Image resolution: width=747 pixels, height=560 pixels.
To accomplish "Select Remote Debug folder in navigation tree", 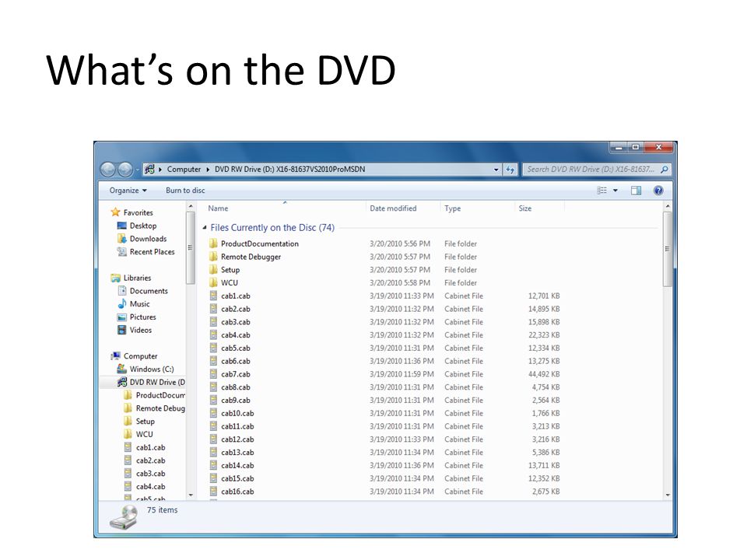I will click(x=160, y=408).
